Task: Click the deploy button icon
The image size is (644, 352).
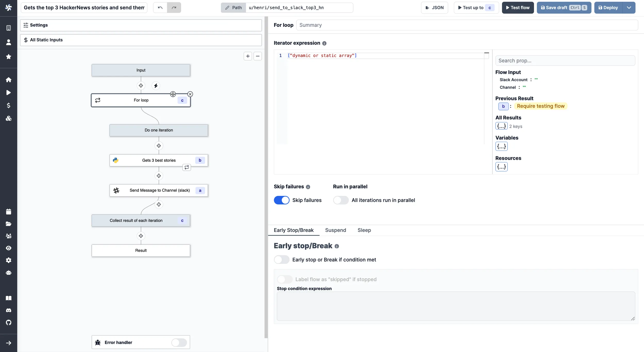Action: tap(601, 7)
